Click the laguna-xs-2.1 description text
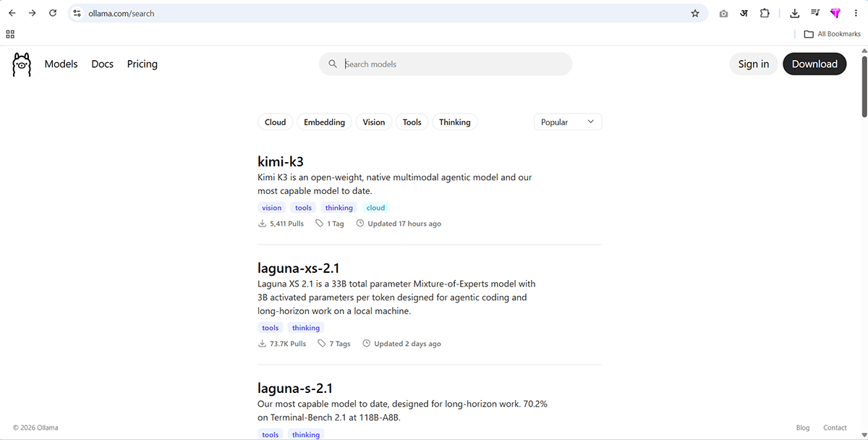This screenshot has width=868, height=440. coord(396,297)
